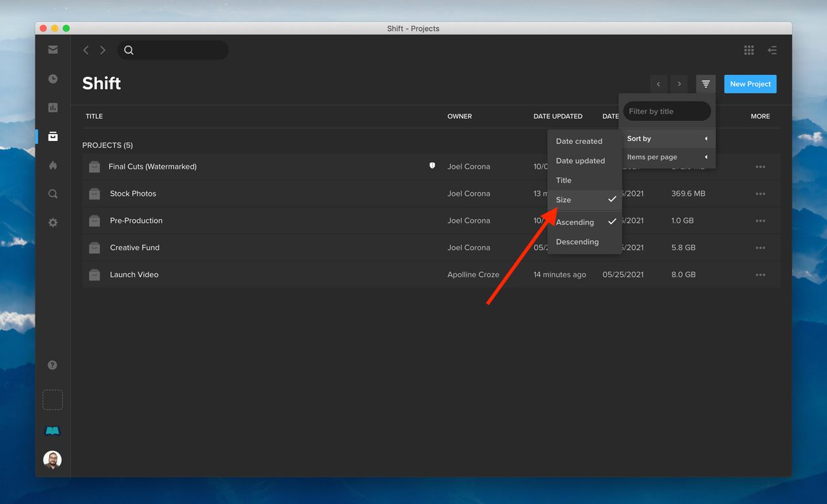Go to next page of projects
Image resolution: width=827 pixels, height=504 pixels.
tap(679, 84)
